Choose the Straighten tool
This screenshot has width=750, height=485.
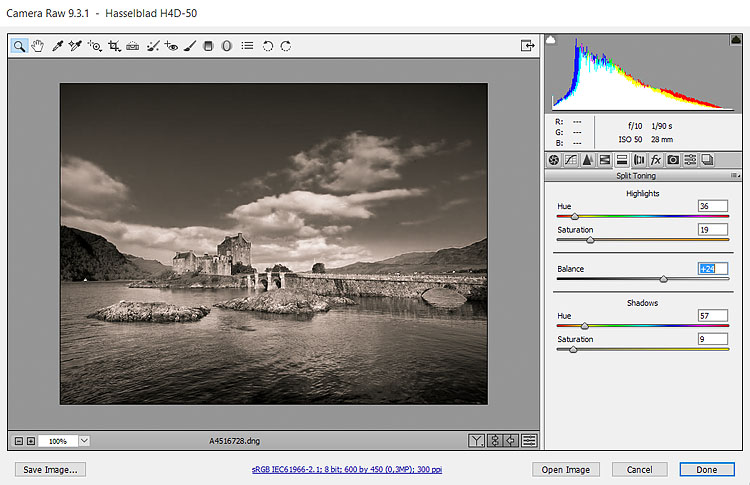click(133, 46)
